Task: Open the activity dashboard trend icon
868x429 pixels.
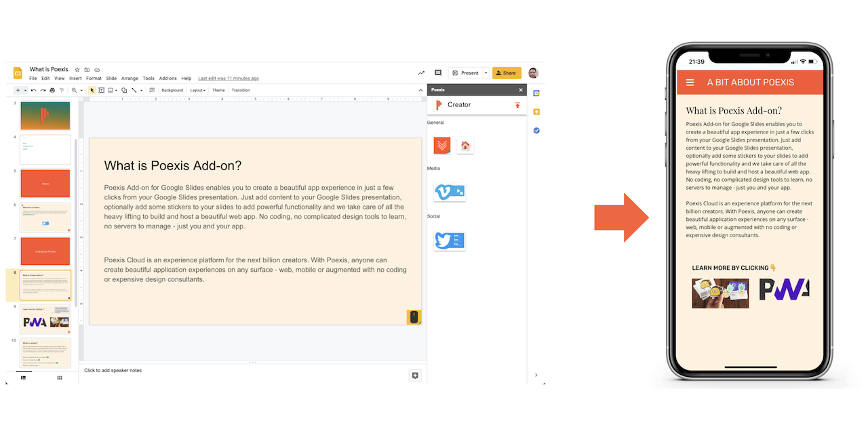Action: pyautogui.click(x=421, y=73)
